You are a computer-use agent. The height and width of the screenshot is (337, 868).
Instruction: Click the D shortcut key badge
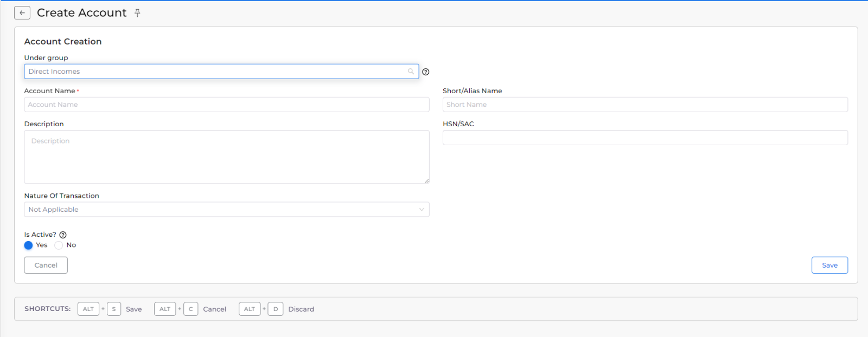click(x=276, y=309)
